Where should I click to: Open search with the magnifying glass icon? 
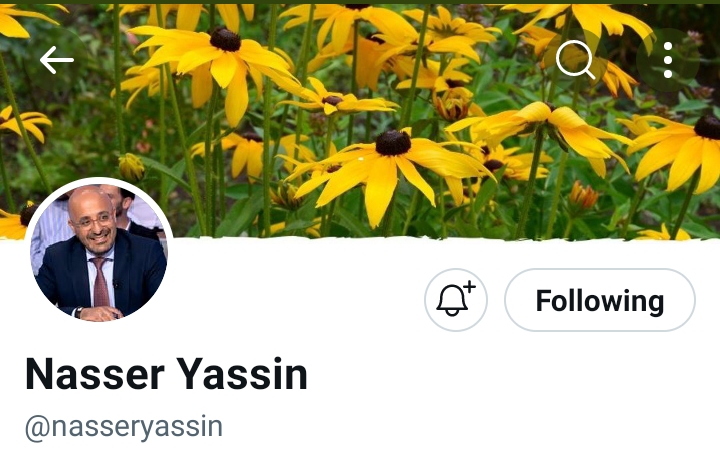pyautogui.click(x=575, y=60)
